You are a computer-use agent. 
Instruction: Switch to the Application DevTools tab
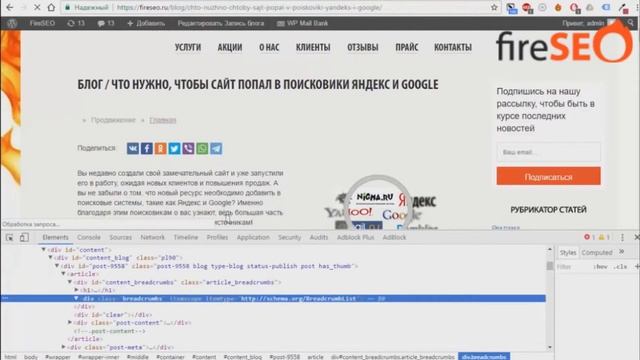point(253,237)
